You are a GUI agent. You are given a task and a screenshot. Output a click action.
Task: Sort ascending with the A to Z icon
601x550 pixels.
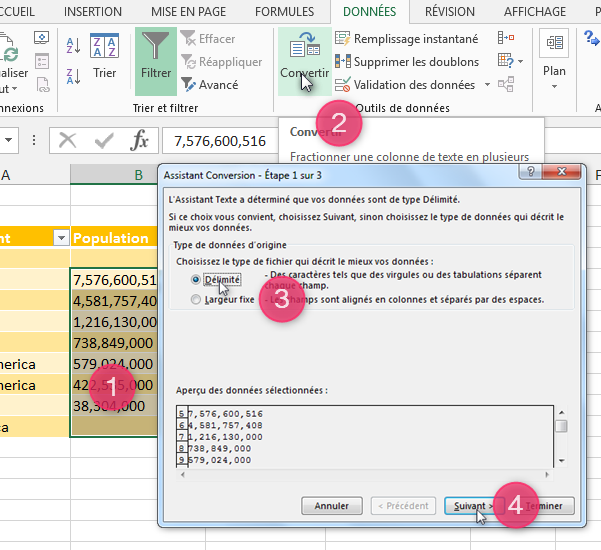tap(73, 45)
